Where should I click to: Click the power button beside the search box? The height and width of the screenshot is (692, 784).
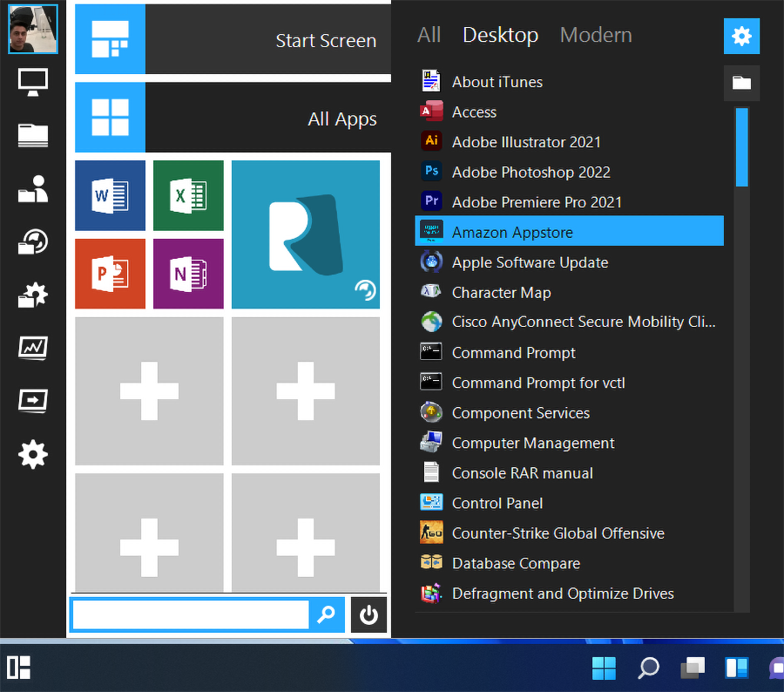368,614
